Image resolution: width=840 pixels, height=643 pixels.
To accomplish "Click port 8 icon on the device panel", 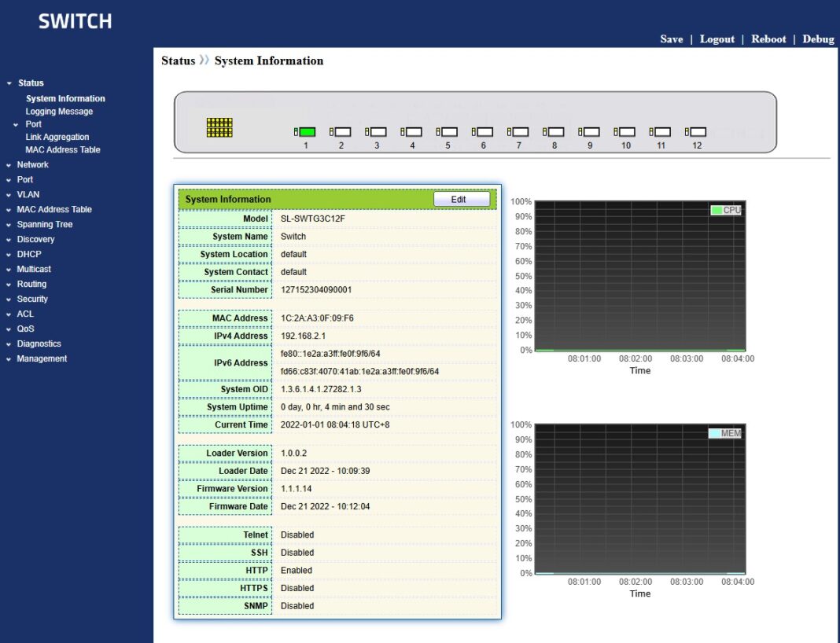I will [x=554, y=131].
